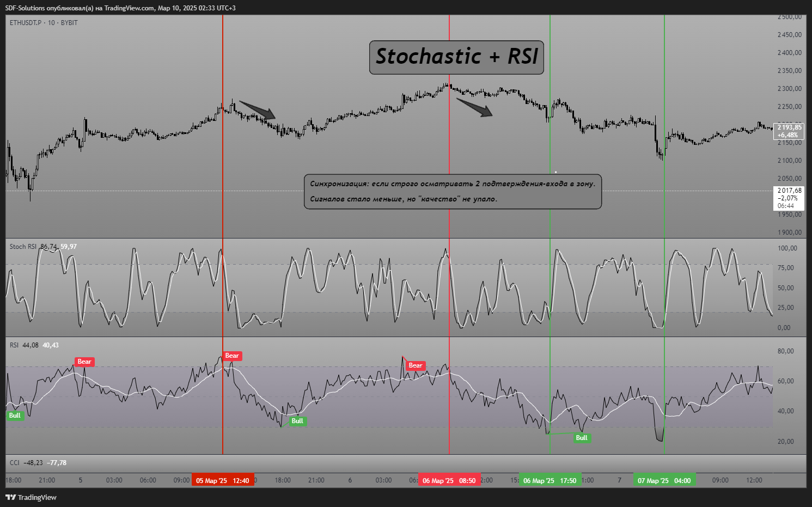
Task: Click the day 7 time axis label
Action: click(x=619, y=480)
